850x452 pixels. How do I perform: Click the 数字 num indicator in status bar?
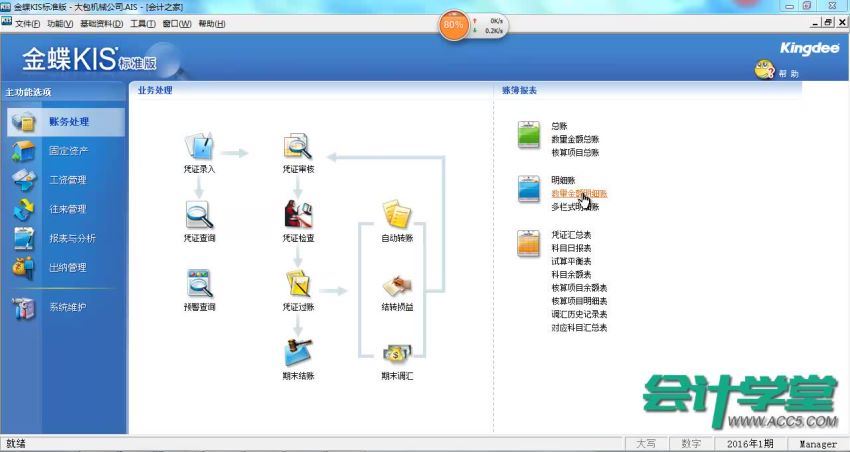point(691,444)
